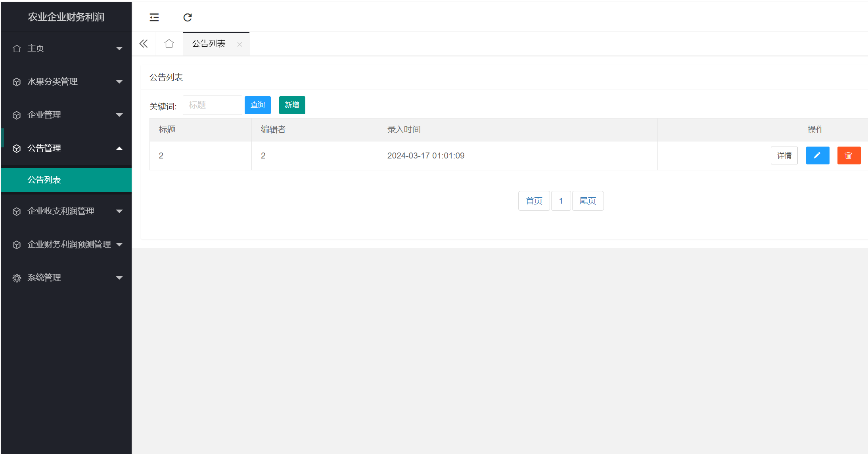Screen dimensions: 868x454
Task: Click the 标题 keyword input field
Action: pos(212,105)
